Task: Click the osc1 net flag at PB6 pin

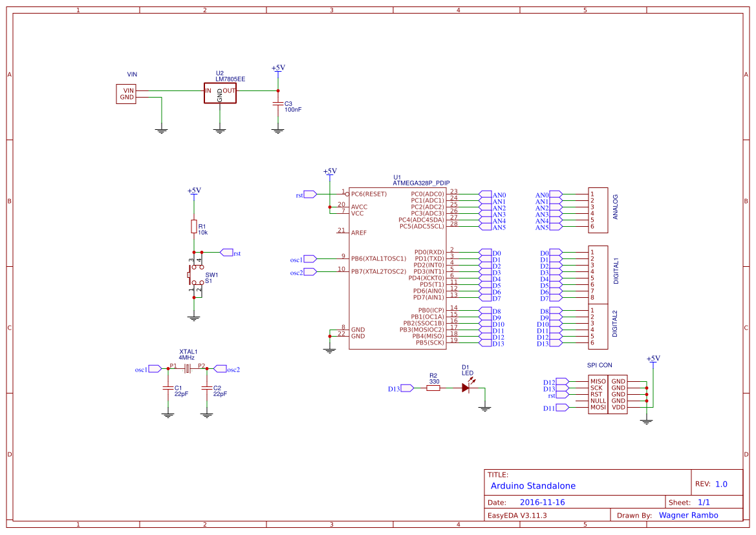Action: (x=310, y=258)
